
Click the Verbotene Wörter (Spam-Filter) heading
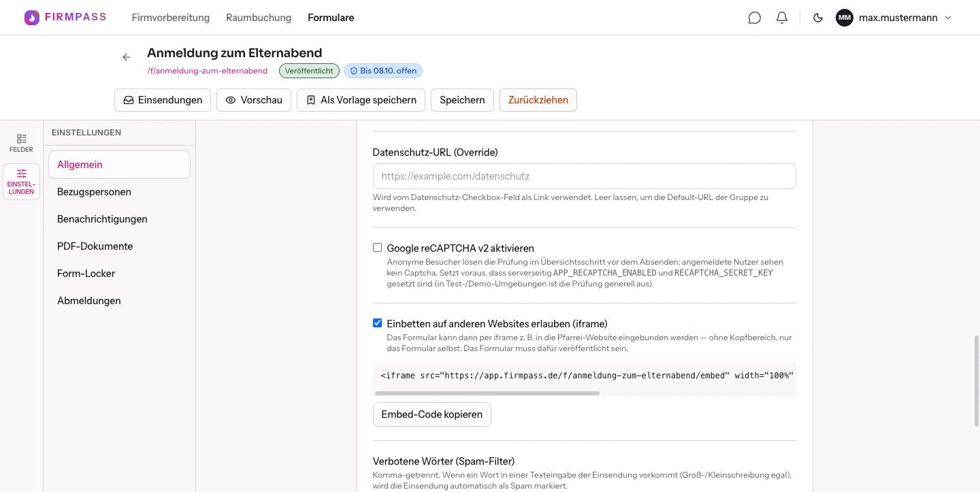click(x=444, y=461)
